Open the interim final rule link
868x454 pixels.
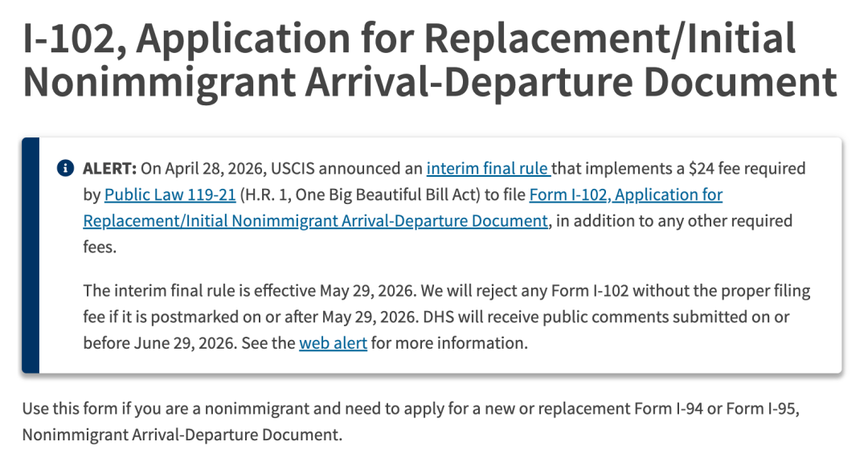(489, 168)
